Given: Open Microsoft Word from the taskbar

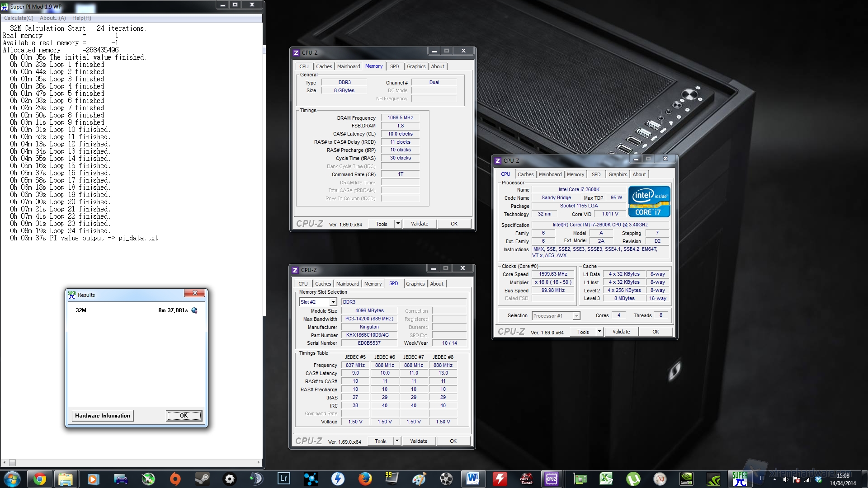Looking at the screenshot, I should point(473,479).
